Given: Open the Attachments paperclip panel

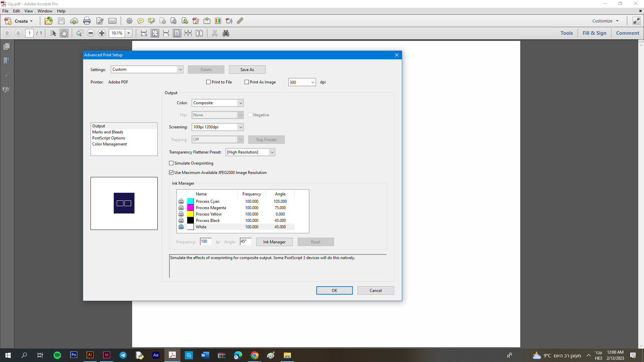Looking at the screenshot, I should pyautogui.click(x=6, y=75).
